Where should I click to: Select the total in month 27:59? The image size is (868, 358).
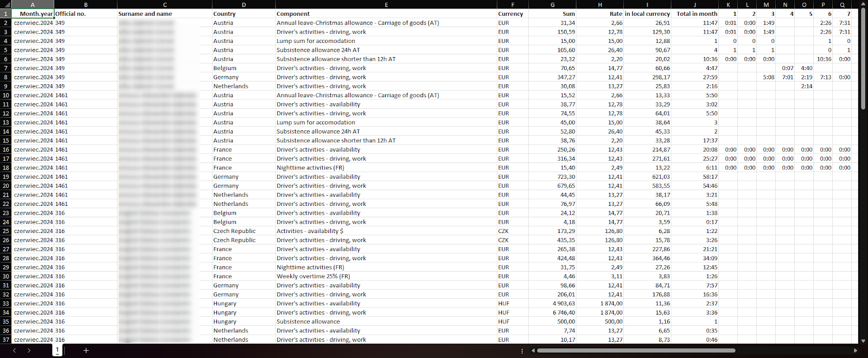point(694,77)
